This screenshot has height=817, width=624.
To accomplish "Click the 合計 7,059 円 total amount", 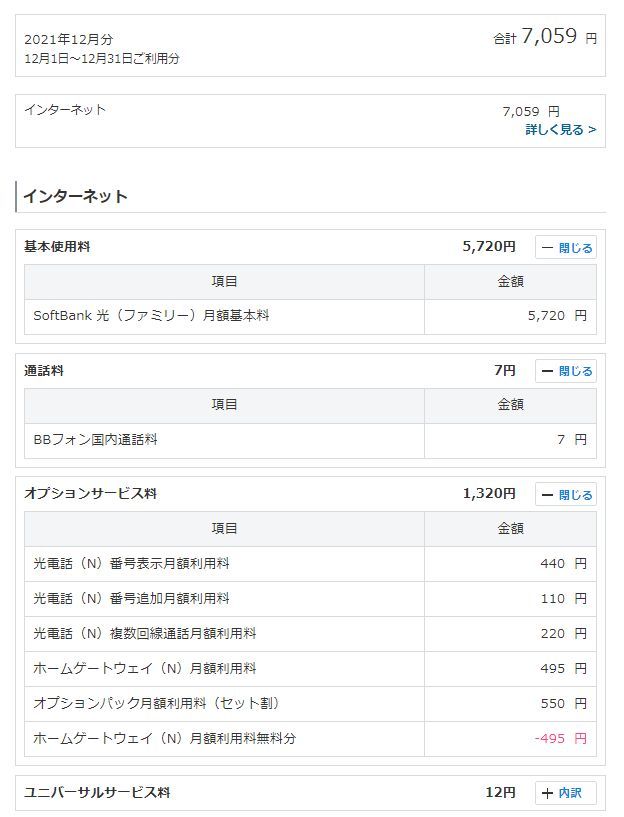I will pyautogui.click(x=549, y=37).
